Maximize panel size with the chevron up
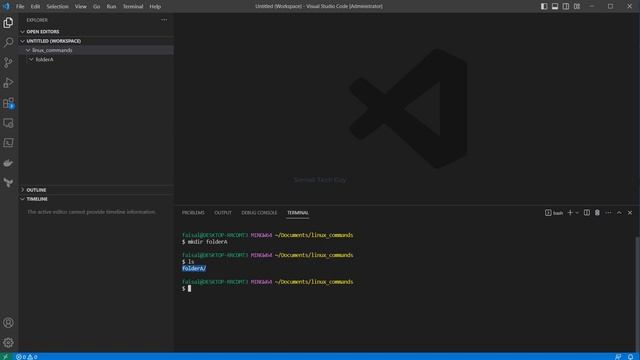 click(619, 213)
